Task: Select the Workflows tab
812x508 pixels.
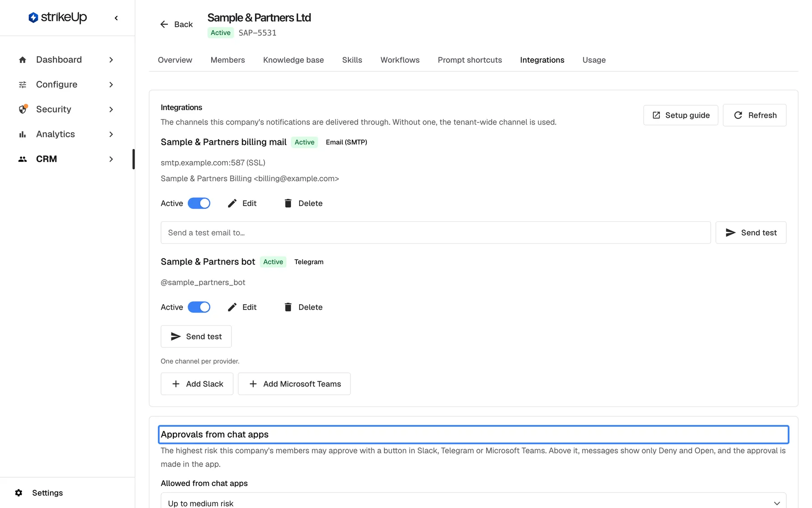Action: tap(400, 60)
